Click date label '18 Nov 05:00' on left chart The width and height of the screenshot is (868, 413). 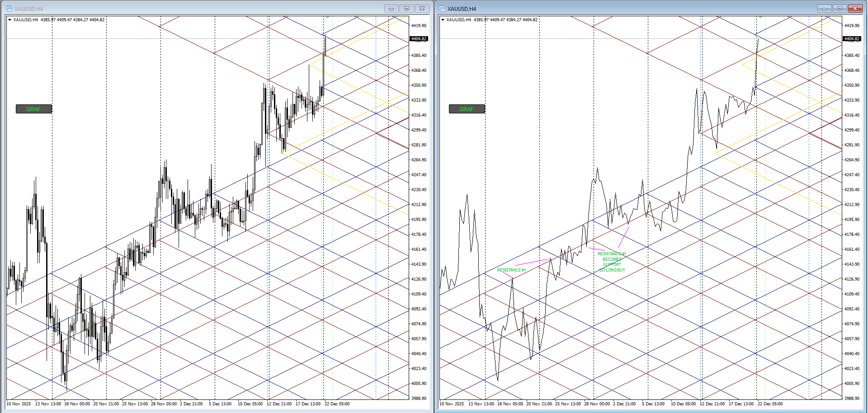click(77, 404)
